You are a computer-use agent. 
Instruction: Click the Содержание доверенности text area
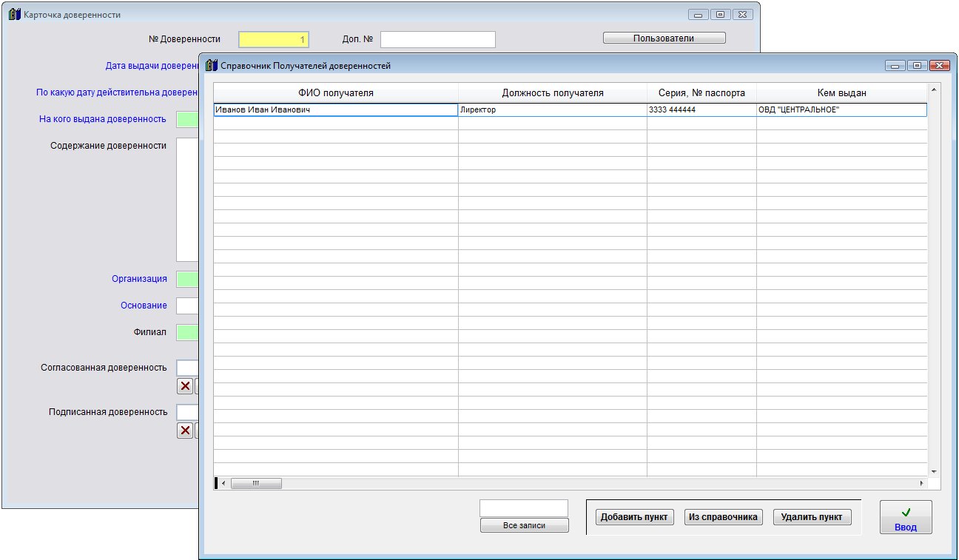(188, 200)
